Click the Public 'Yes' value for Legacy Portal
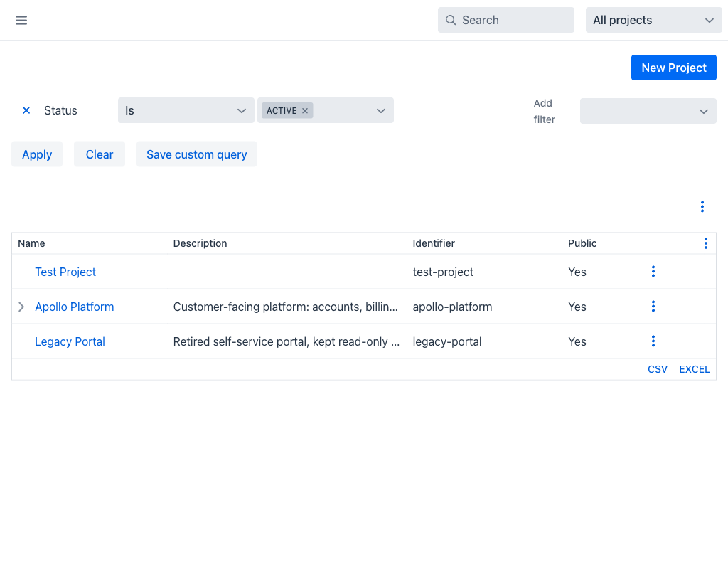 coord(577,341)
